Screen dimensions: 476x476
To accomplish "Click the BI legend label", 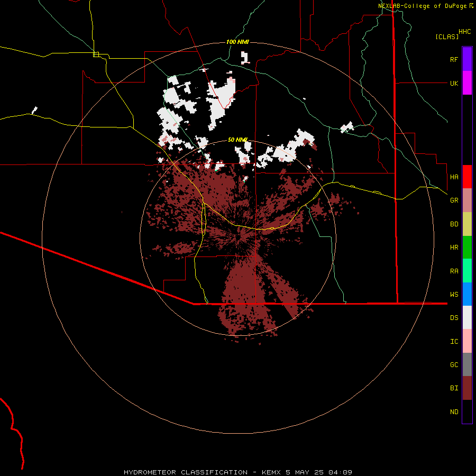I will point(454,388).
